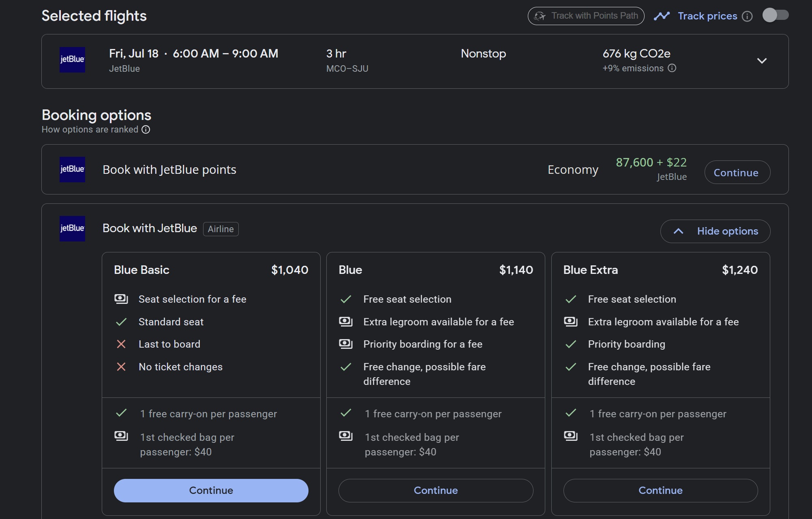
Task: Click the 676 kg CO2e emissions value
Action: (636, 53)
